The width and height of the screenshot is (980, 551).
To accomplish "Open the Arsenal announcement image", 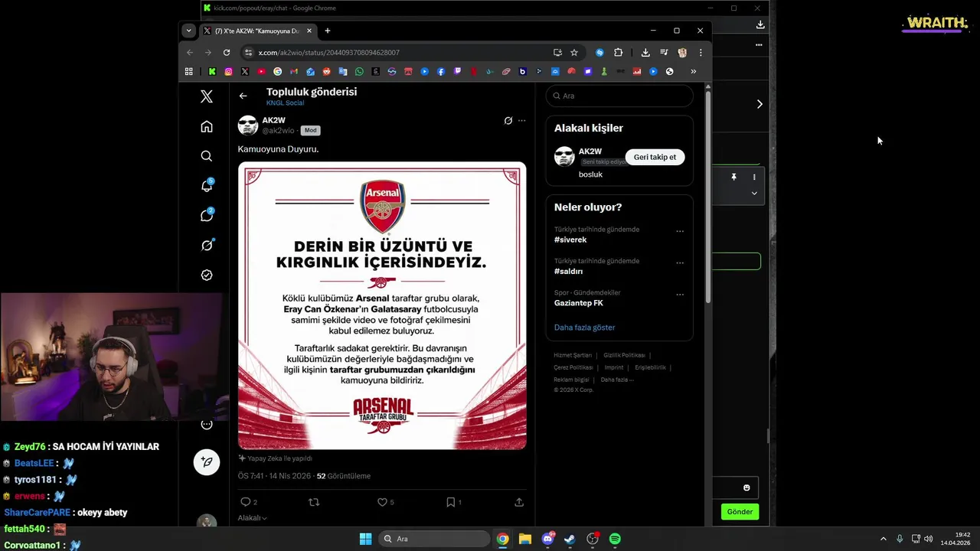I will [382, 306].
